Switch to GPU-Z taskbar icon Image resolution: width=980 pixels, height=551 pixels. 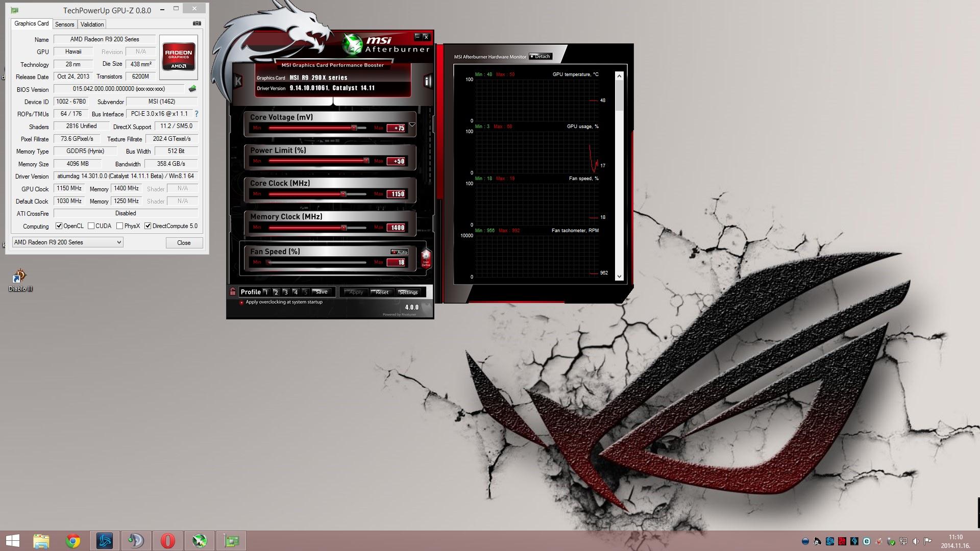[231, 541]
